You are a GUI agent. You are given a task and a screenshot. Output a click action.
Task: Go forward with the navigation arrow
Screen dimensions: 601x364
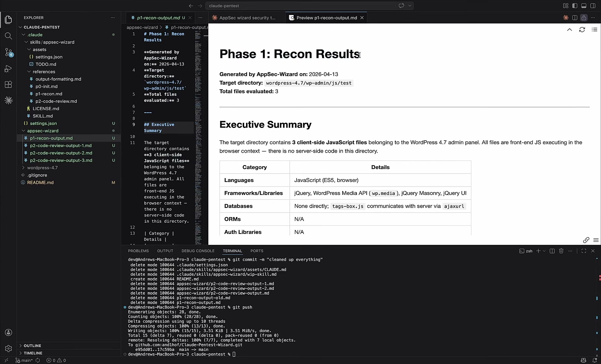click(200, 6)
